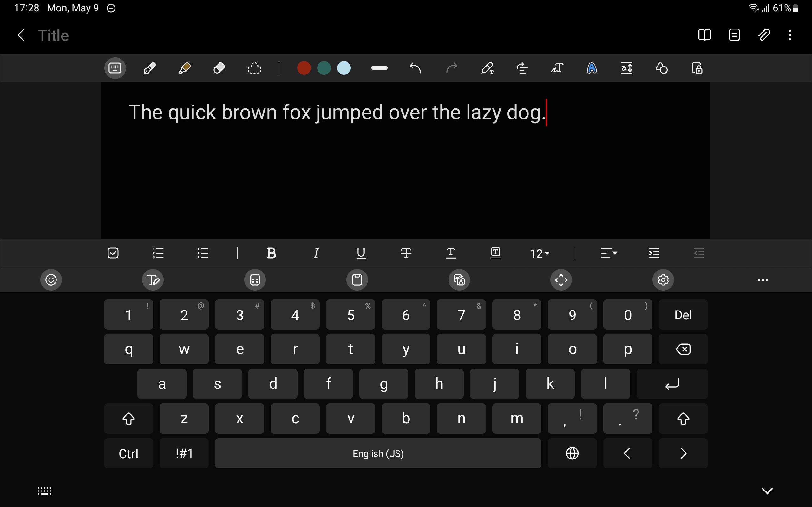Screen dimensions: 812x507
Task: Open the attach file paperclip icon
Action: click(764, 35)
